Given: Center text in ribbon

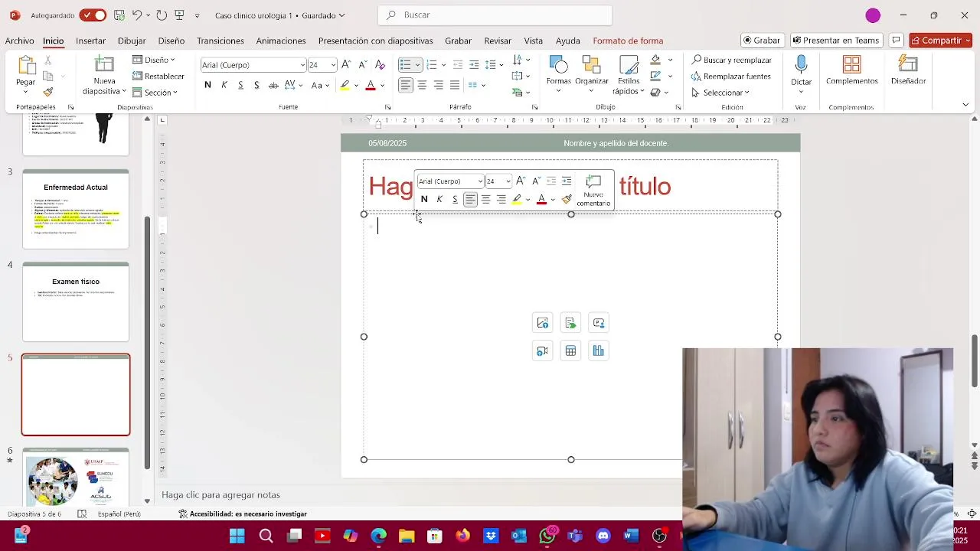Looking at the screenshot, I should click(x=422, y=85).
